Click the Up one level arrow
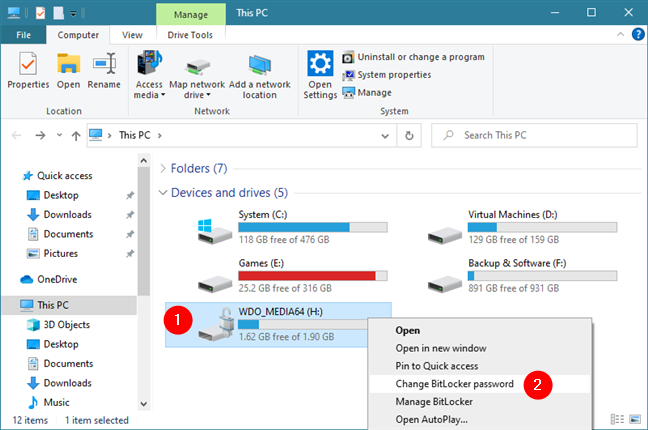The image size is (648, 430). (76, 136)
